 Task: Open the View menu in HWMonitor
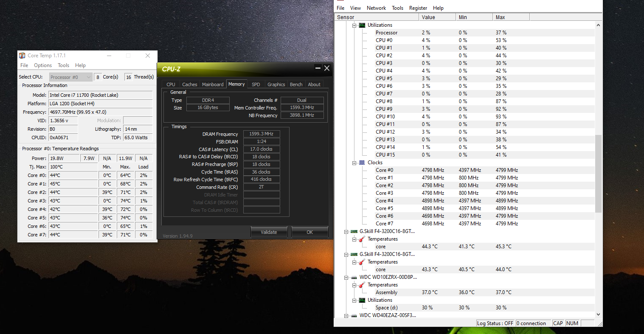click(355, 8)
